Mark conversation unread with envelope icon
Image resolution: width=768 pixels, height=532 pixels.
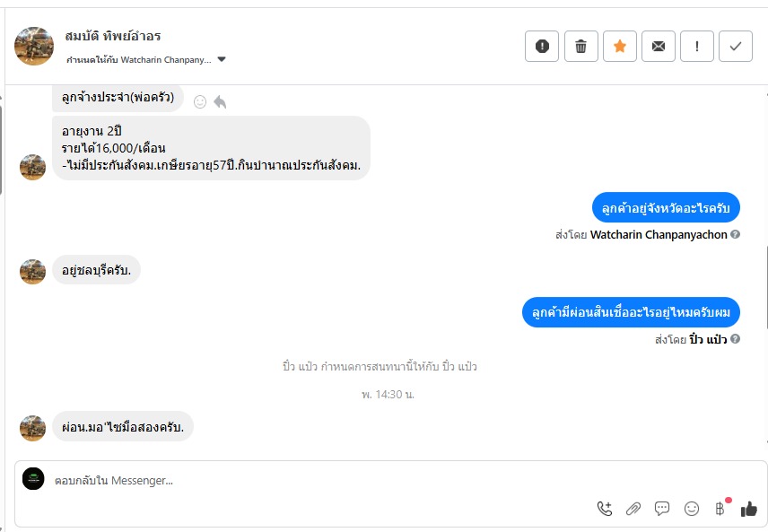coord(659,46)
